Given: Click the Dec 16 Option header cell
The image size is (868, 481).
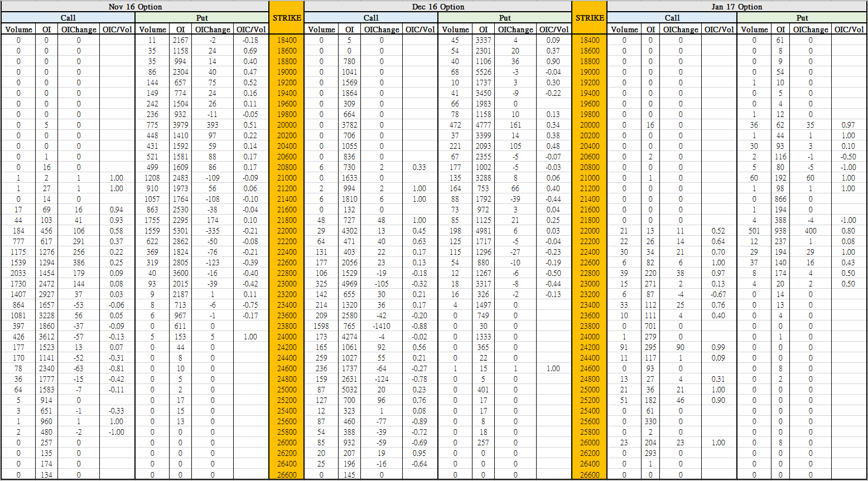Looking at the screenshot, I should (438, 7).
